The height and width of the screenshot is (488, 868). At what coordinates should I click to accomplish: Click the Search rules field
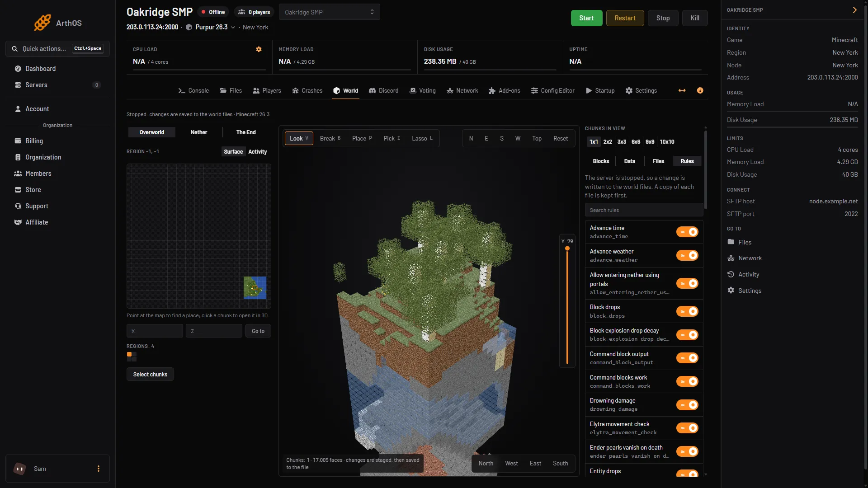click(644, 210)
